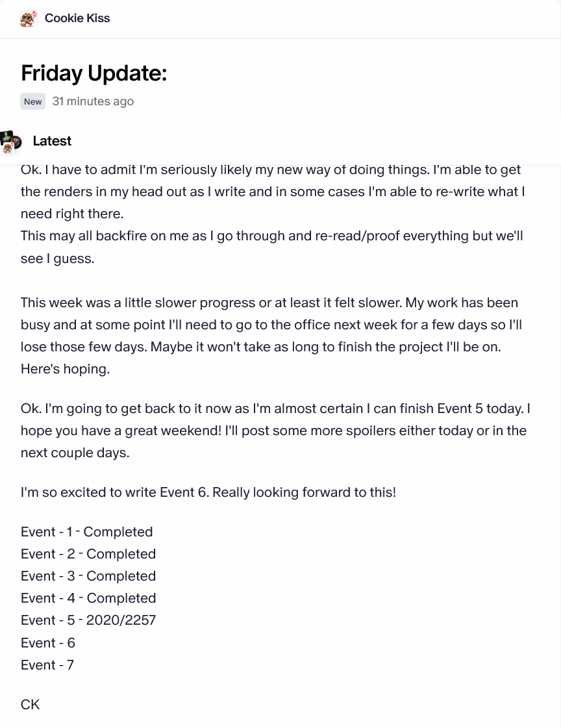Click the Event - 7 line
The width and height of the screenshot is (561, 728).
[x=47, y=665]
